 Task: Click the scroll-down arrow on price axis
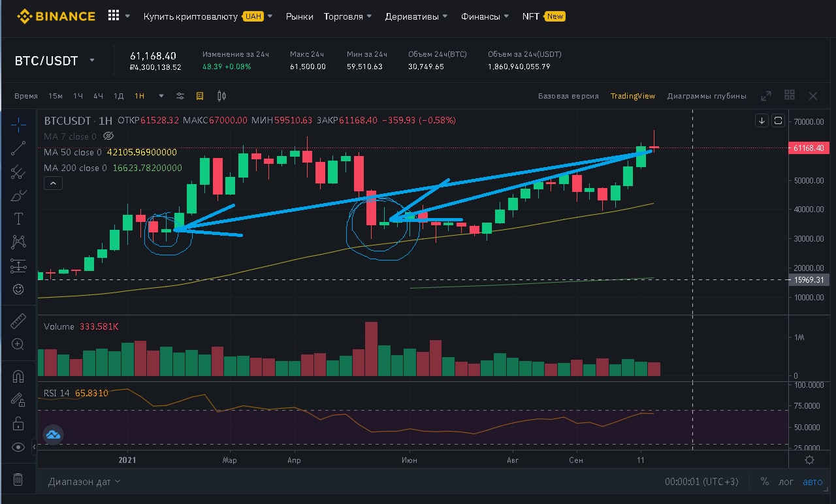click(762, 121)
